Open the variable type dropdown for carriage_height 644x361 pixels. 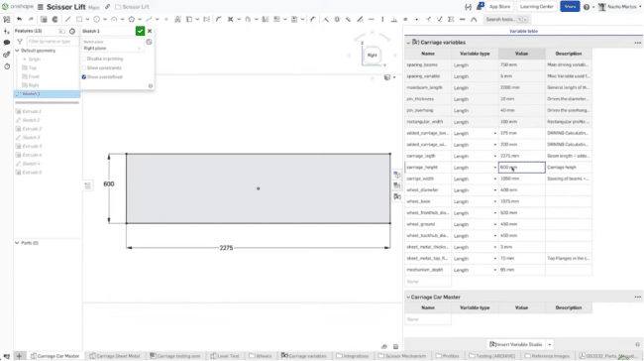[495, 168]
